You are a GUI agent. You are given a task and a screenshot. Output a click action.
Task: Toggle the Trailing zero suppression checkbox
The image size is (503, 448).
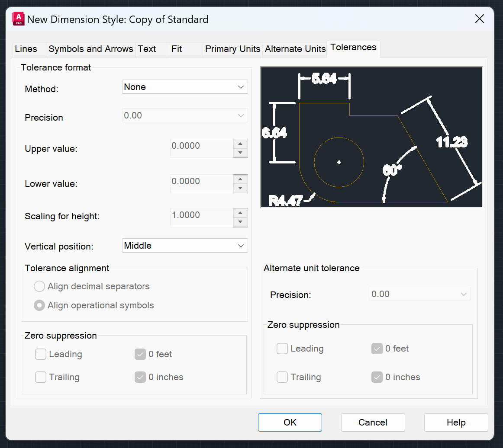(40, 377)
